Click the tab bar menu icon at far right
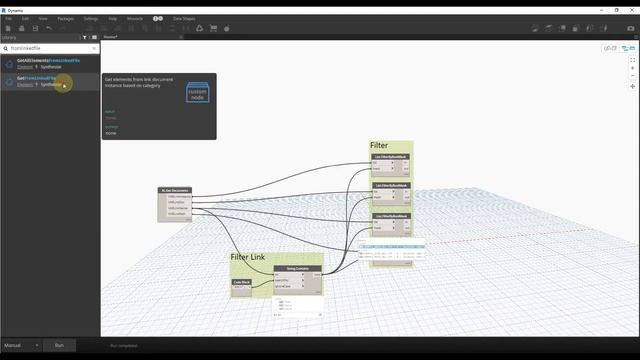 636,37
